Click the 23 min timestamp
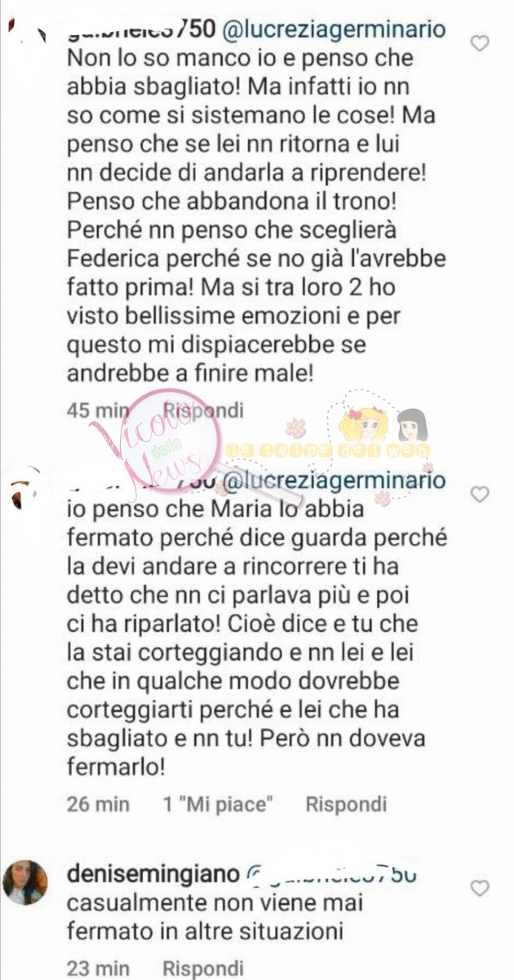514x980 pixels. click(x=97, y=969)
